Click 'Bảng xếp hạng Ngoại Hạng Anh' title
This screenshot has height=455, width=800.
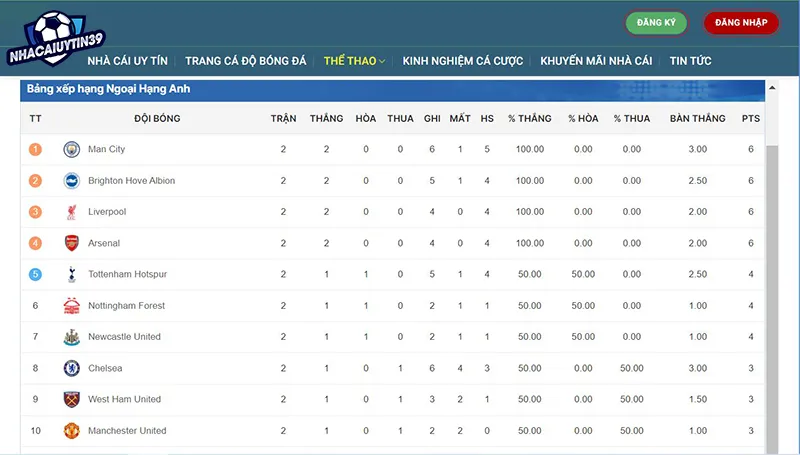(108, 89)
